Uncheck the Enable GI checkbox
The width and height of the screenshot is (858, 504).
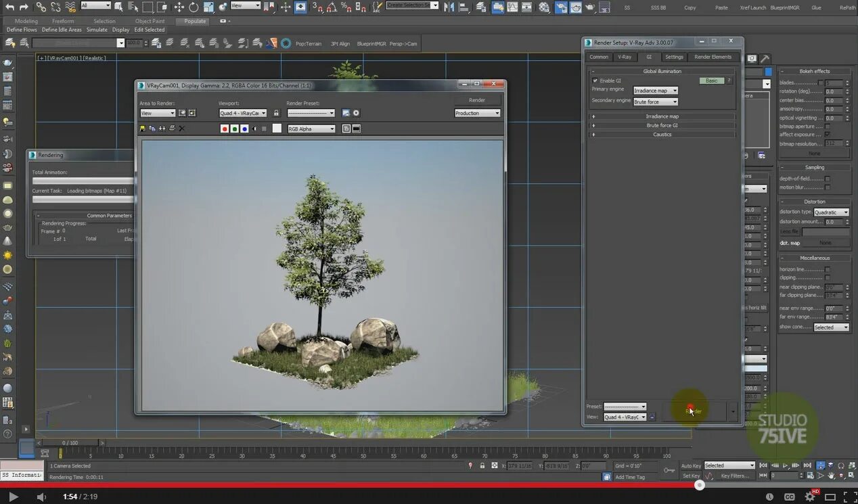595,81
